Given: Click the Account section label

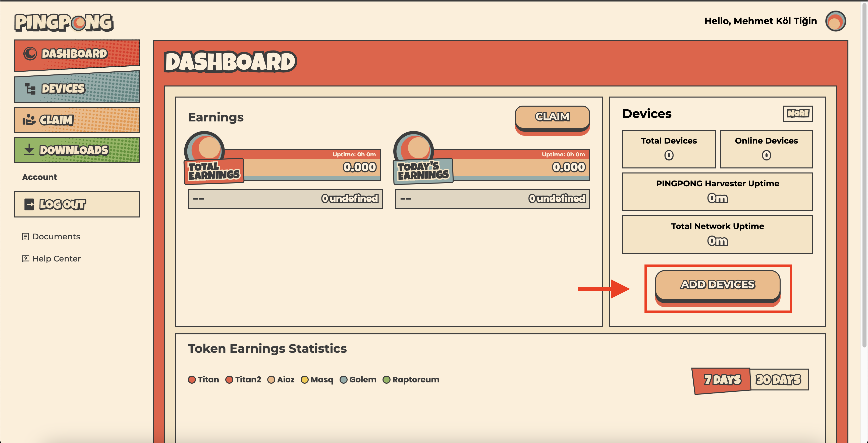Looking at the screenshot, I should tap(39, 177).
